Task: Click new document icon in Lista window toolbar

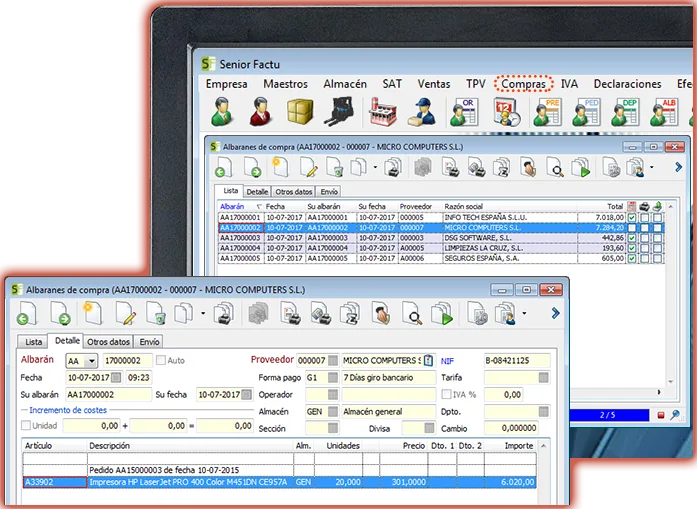Action: click(280, 168)
